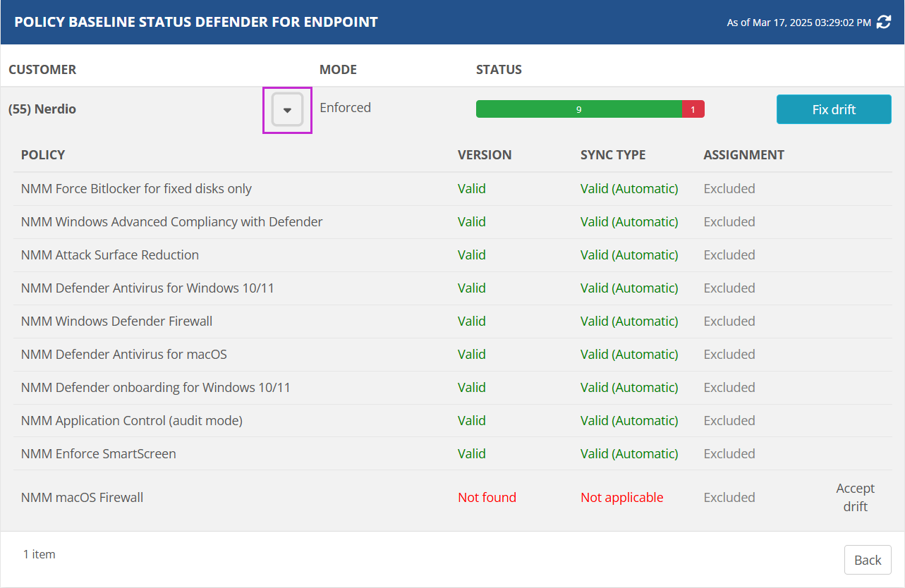Select NMM macOS Firewall policy
The height and width of the screenshot is (588, 905).
coord(82,497)
